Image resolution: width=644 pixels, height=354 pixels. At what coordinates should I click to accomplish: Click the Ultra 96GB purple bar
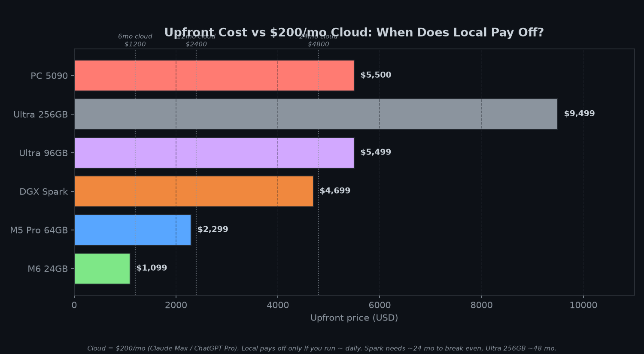coord(214,153)
